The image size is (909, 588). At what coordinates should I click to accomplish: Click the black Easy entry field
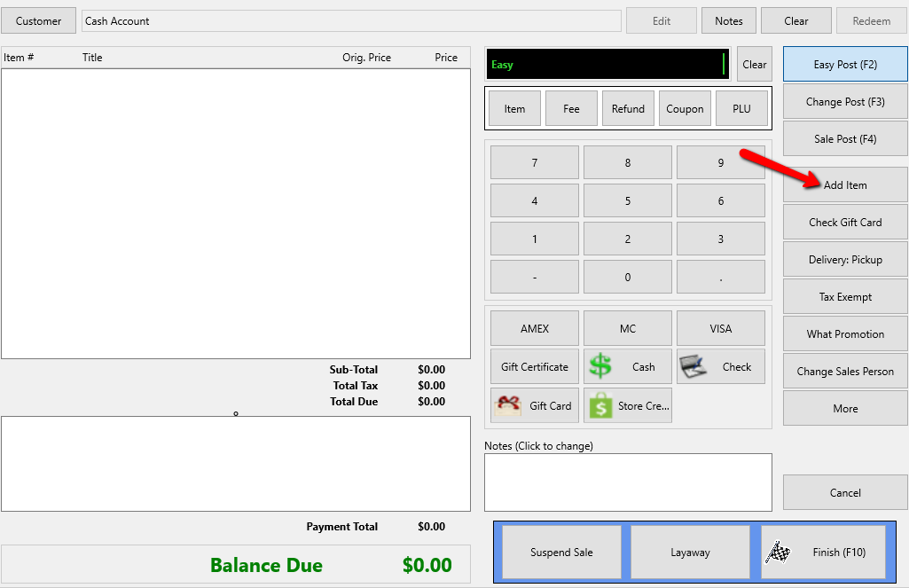[607, 65]
